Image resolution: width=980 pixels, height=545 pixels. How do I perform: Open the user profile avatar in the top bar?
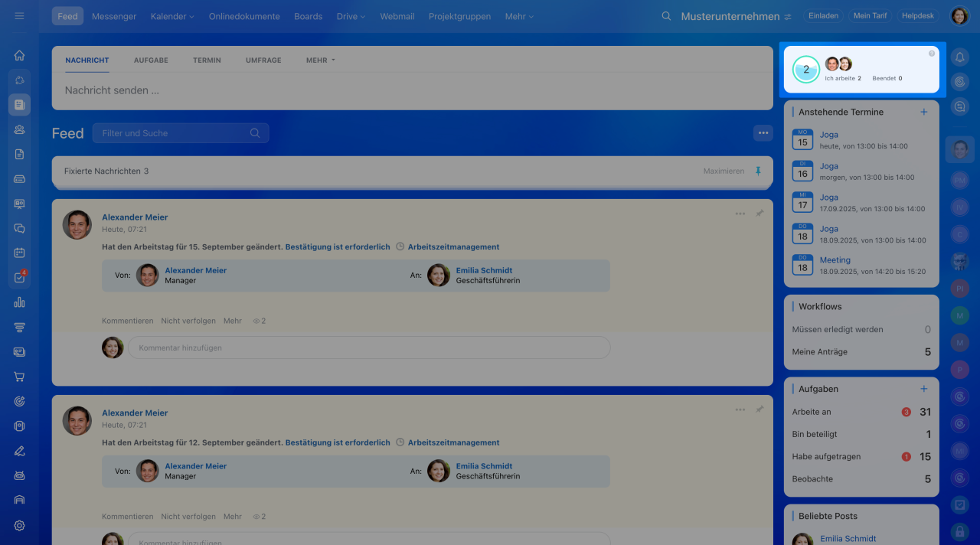point(959,16)
